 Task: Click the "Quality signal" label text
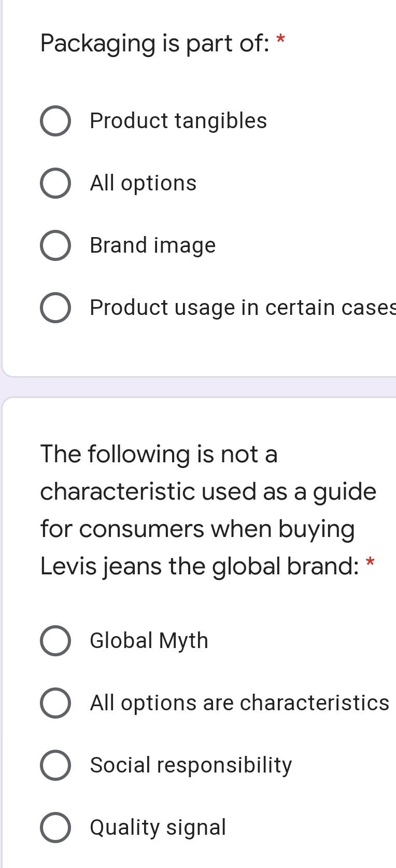click(157, 828)
